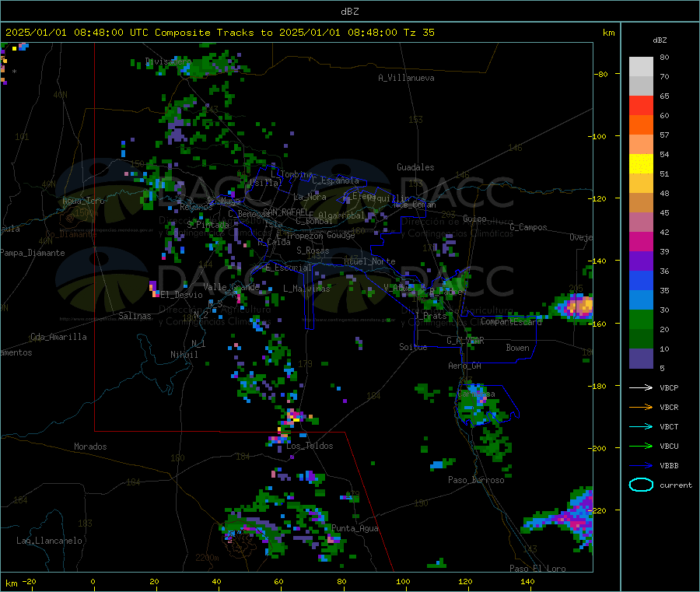
Task: Click the A_Villanueva place label
Action: 406,78
